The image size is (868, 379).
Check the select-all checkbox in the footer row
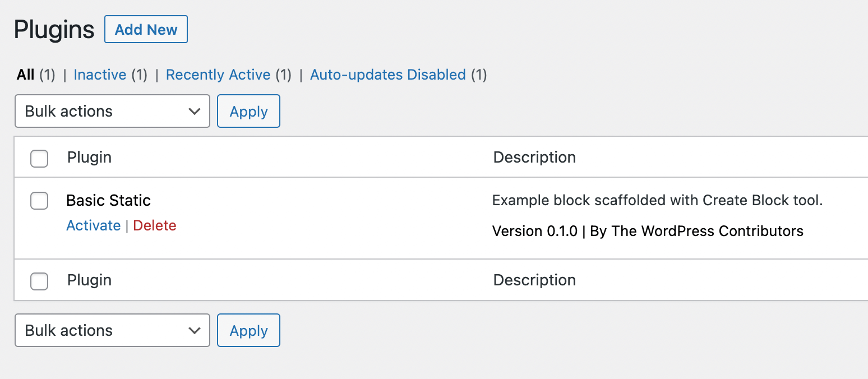pyautogui.click(x=39, y=281)
